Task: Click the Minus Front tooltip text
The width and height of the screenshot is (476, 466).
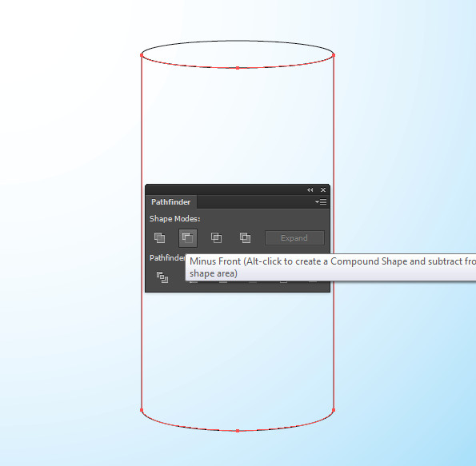Action: tap(333, 267)
